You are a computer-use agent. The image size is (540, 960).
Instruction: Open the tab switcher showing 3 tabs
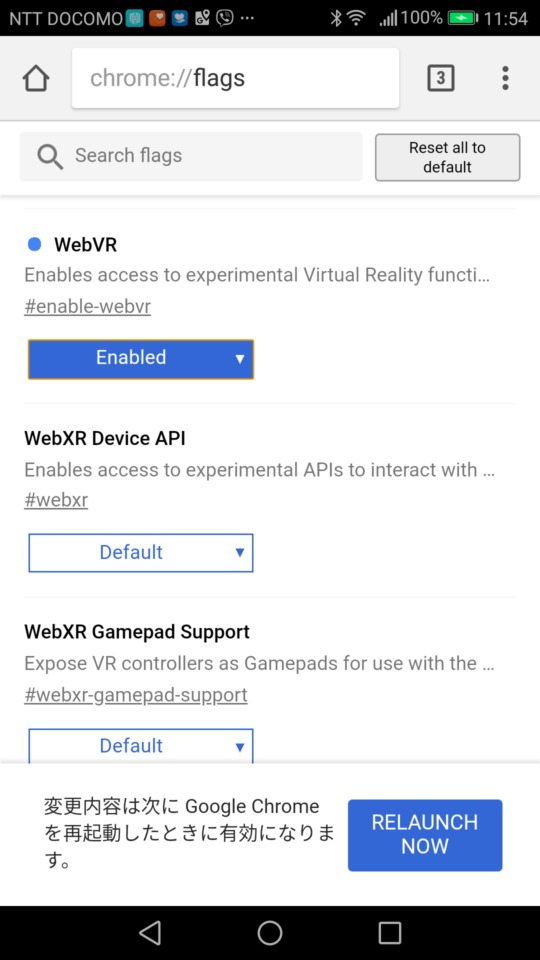pos(440,78)
